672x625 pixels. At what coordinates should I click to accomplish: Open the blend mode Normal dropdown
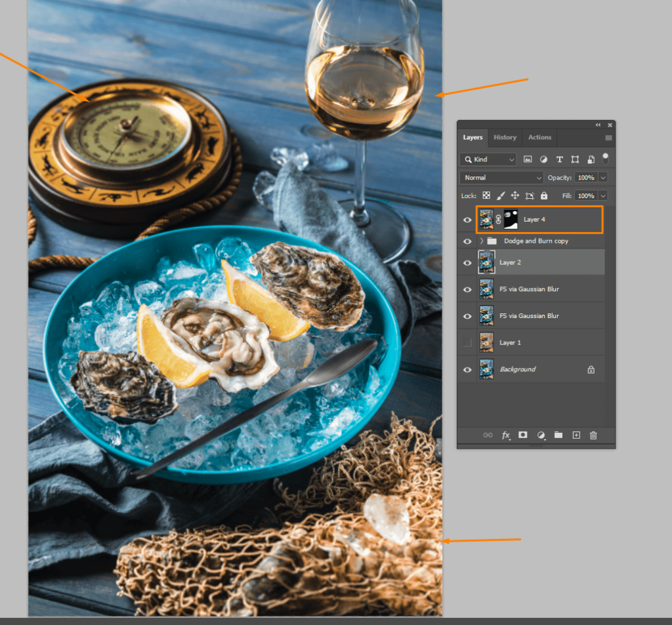click(x=501, y=177)
